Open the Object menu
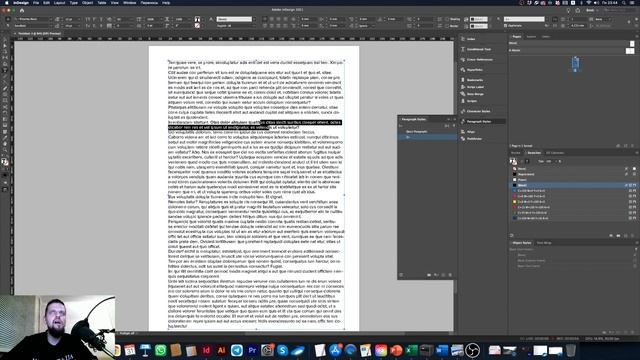The height and width of the screenshot is (360, 640). click(x=87, y=3)
